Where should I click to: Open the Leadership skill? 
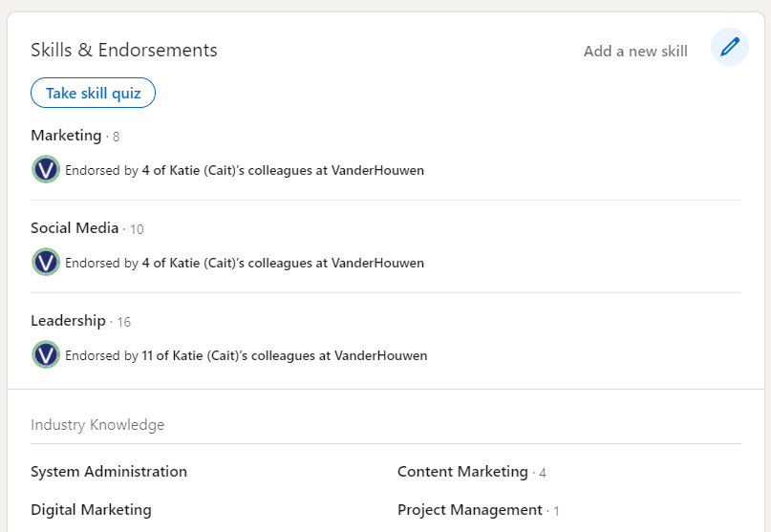(68, 321)
